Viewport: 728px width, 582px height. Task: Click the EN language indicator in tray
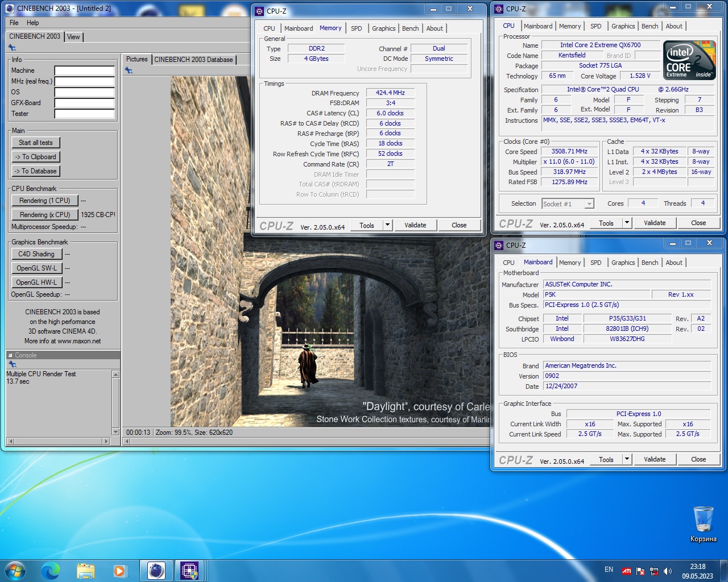pyautogui.click(x=609, y=569)
